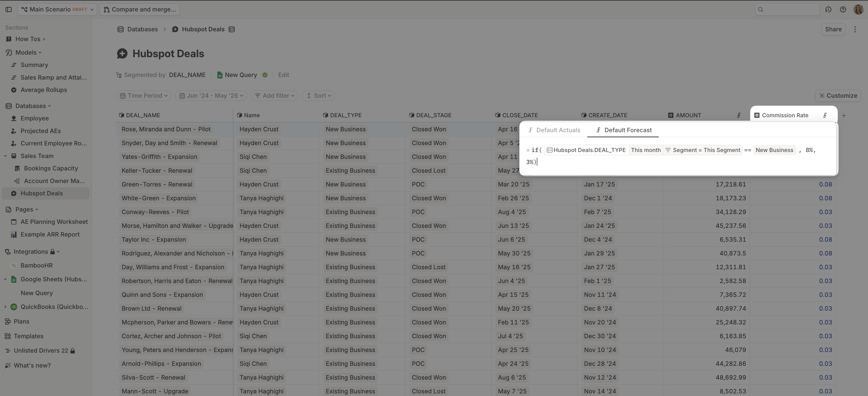Click the help question mark icon

click(x=843, y=9)
